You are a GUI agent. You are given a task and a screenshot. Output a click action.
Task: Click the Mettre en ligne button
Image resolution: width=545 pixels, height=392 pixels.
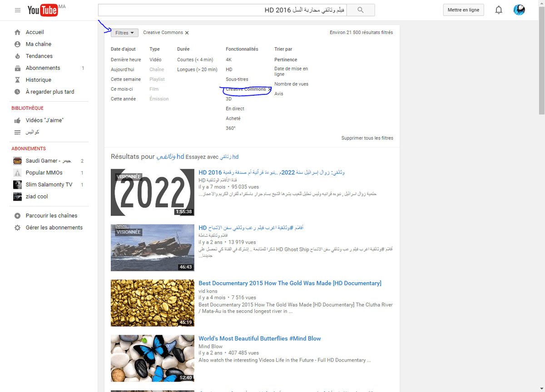coord(463,10)
